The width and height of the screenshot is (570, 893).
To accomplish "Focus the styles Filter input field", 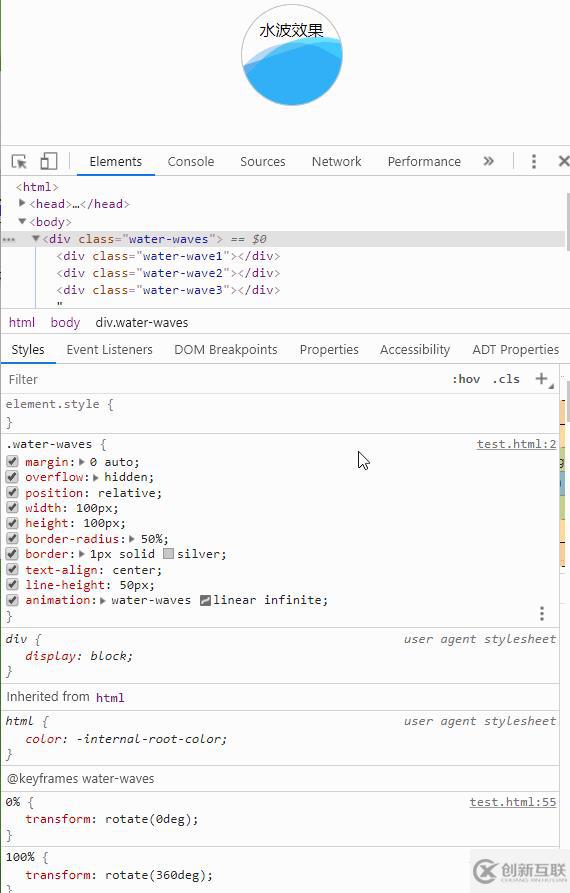I will [222, 379].
